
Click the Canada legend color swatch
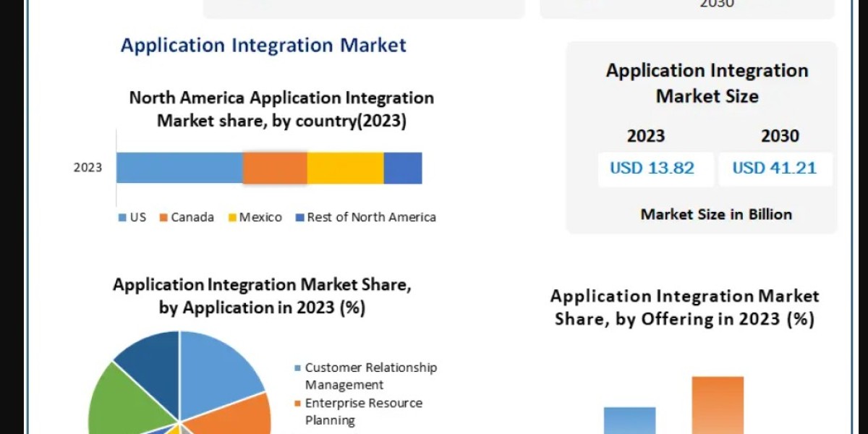click(163, 217)
